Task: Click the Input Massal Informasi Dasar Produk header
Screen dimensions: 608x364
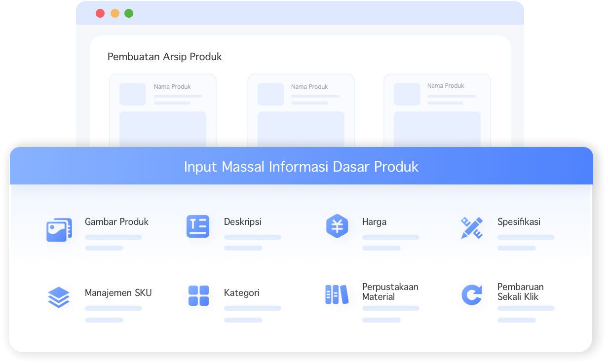Action: point(301,166)
